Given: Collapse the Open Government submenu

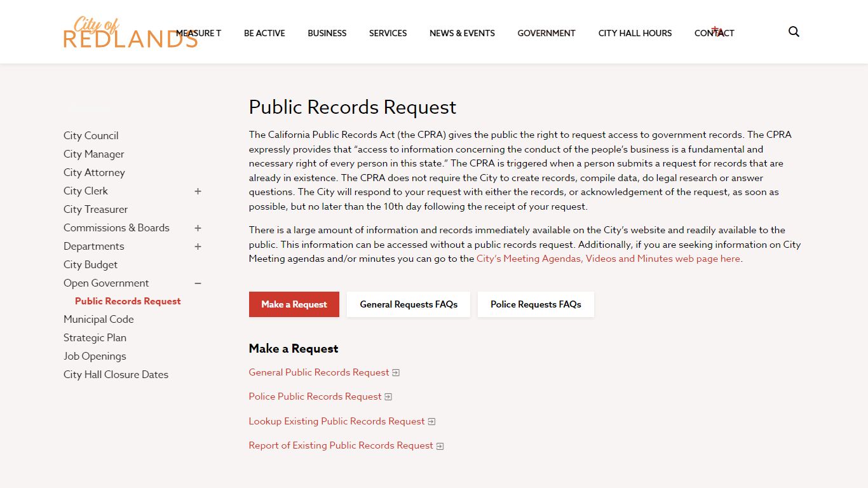Looking at the screenshot, I should 198,283.
